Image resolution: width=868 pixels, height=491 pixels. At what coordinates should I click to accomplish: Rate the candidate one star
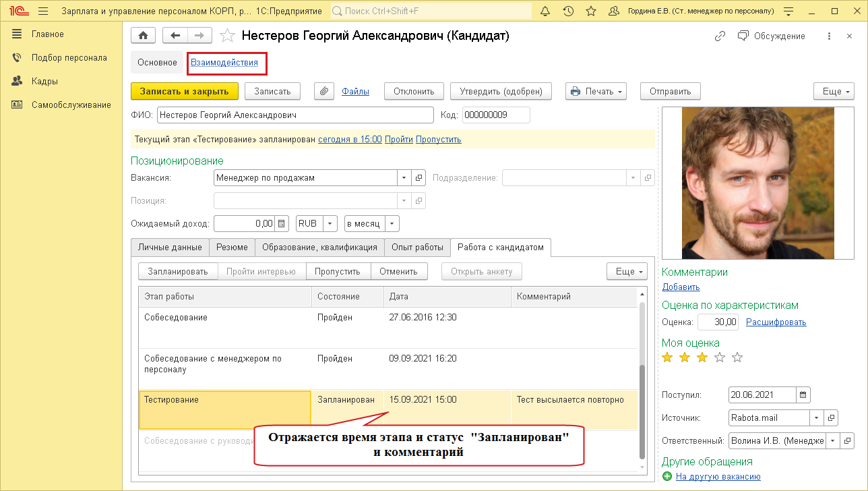click(667, 357)
